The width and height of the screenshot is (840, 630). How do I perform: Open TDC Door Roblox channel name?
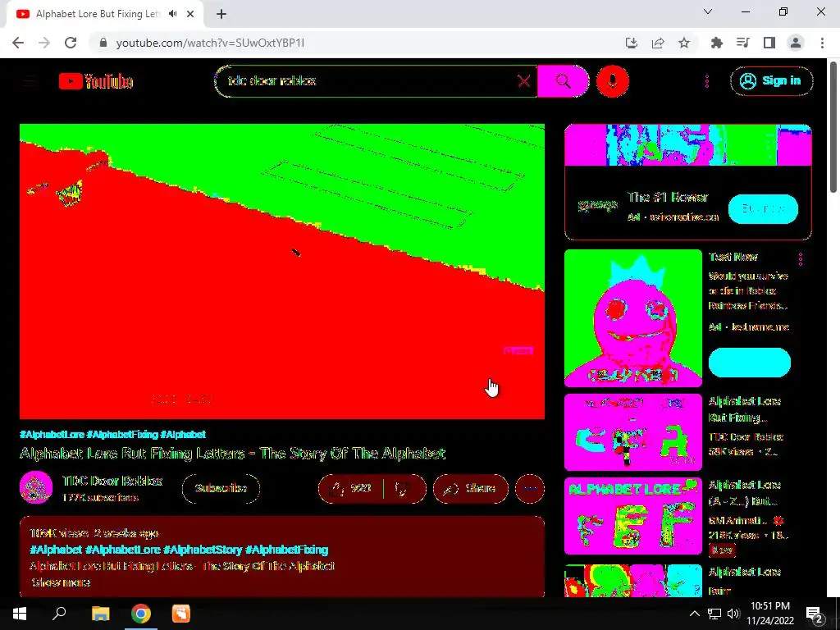(x=112, y=481)
